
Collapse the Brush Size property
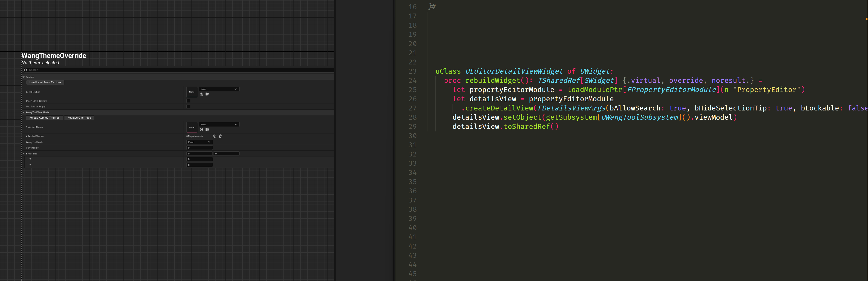point(24,154)
